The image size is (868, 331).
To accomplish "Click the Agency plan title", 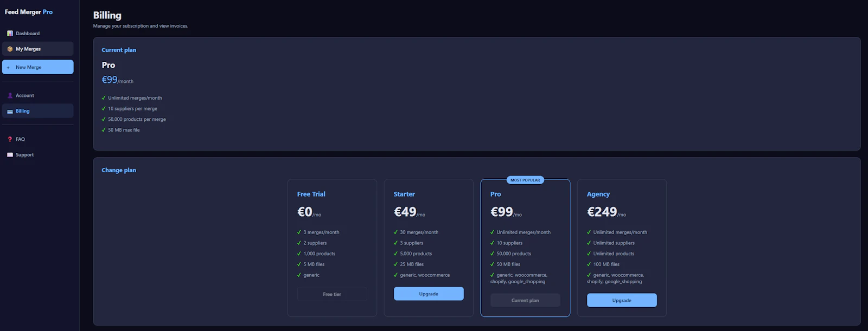I will click(x=598, y=194).
